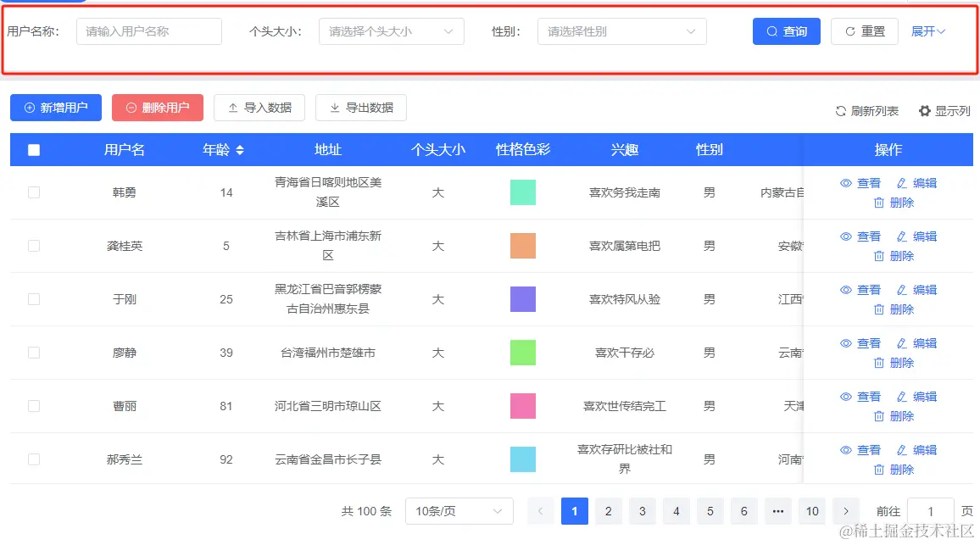Click the 用户名 column header

tap(125, 150)
